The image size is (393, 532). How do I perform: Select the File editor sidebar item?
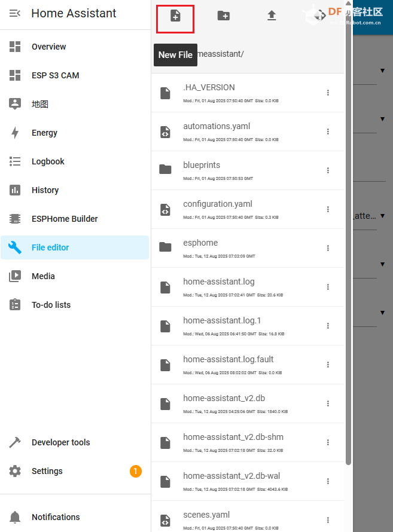pyautogui.click(x=75, y=247)
